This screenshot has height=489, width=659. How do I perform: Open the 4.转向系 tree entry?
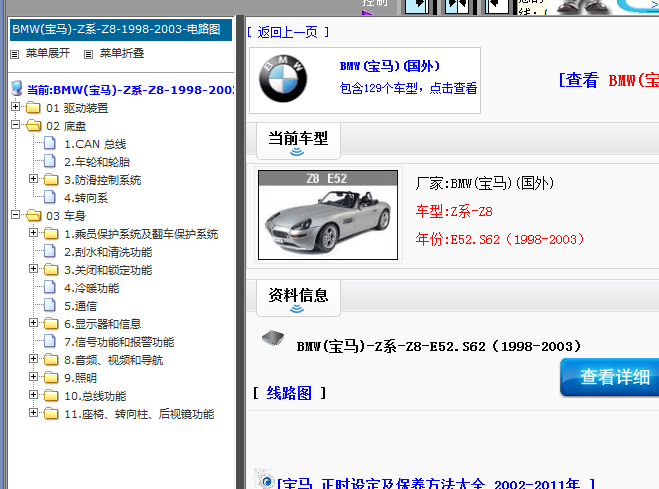86,198
